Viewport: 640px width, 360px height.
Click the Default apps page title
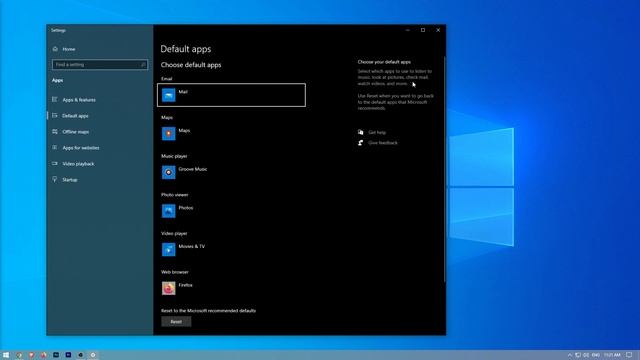coord(186,49)
